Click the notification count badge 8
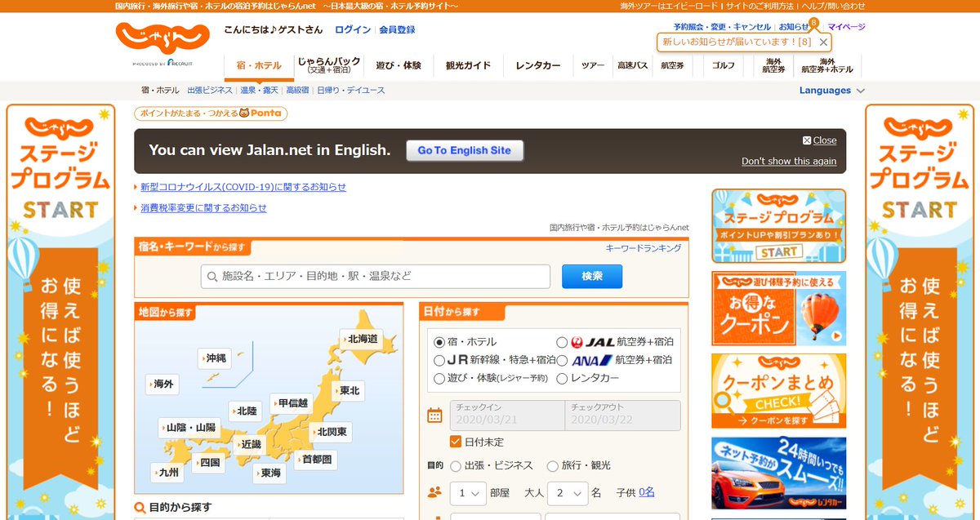This screenshot has width=980, height=520. (813, 24)
